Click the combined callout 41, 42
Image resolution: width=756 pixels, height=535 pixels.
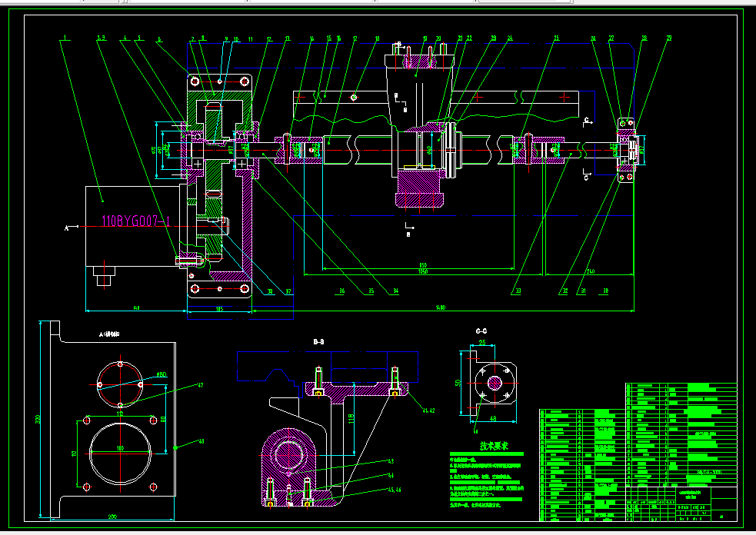(x=428, y=410)
